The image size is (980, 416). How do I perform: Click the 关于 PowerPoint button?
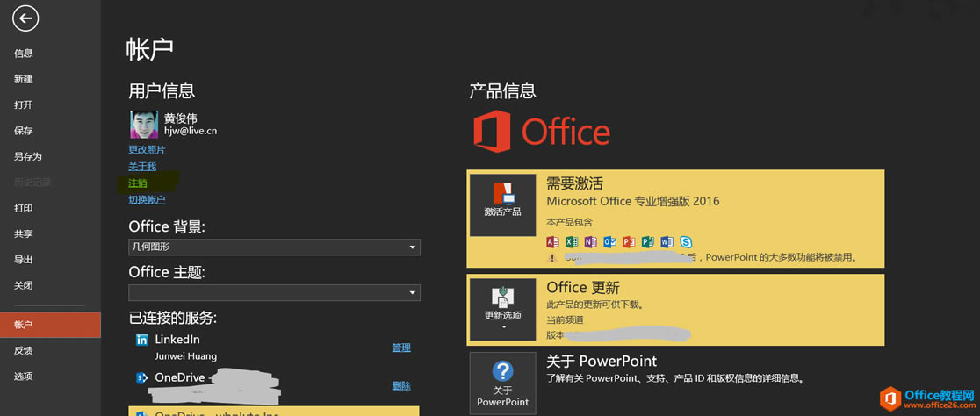pos(502,383)
